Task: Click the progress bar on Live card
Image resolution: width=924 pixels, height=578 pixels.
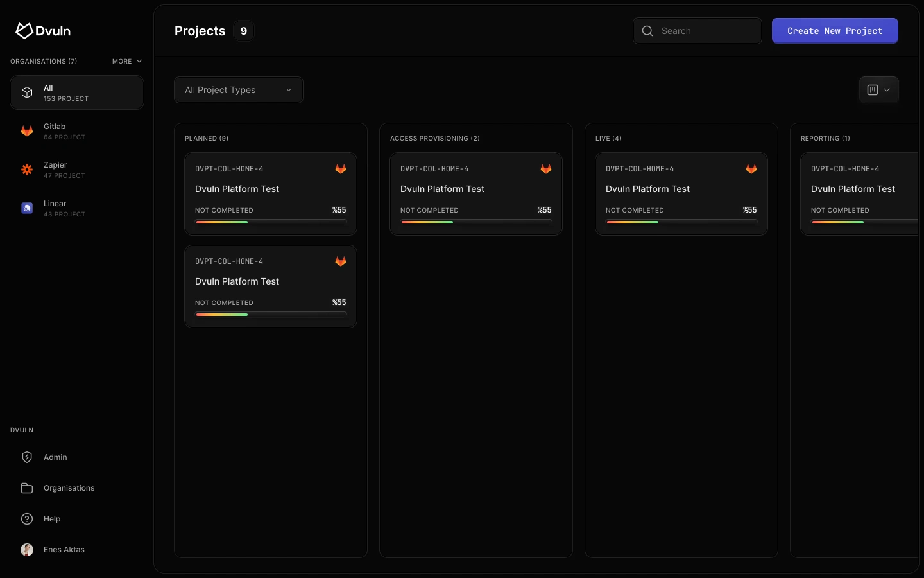Action: point(681,222)
